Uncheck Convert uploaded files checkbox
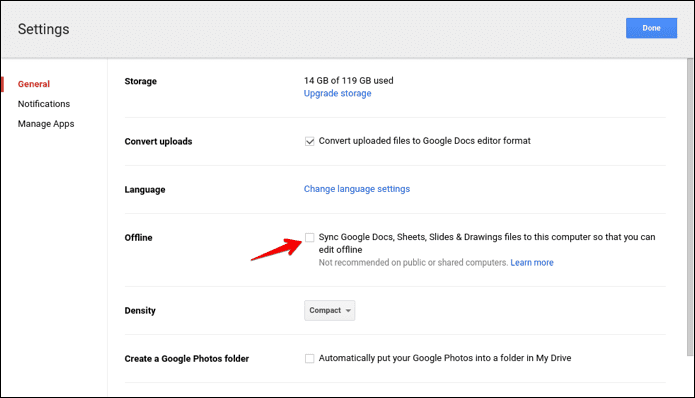 (309, 141)
